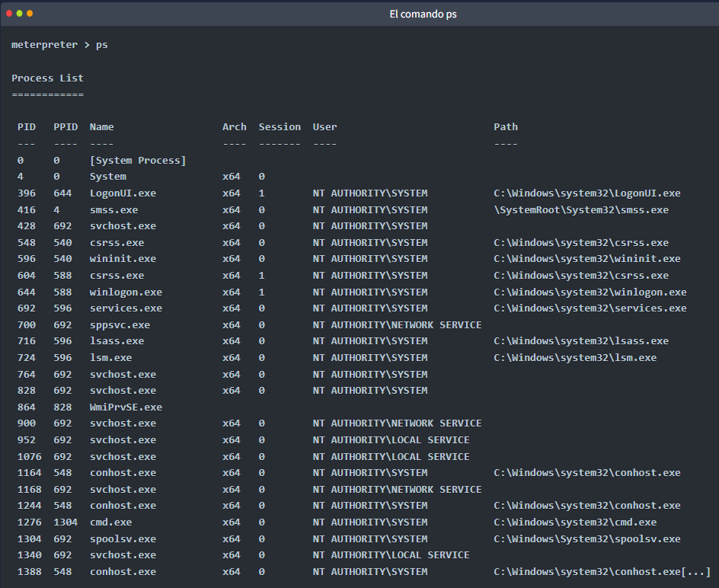Click the 'meterpreter > ps' prompt line

point(59,45)
